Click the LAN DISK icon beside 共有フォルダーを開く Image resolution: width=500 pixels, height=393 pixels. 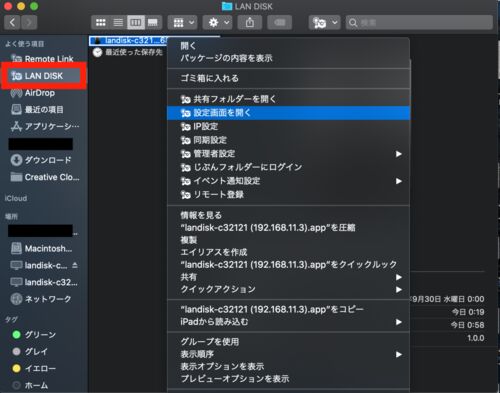186,99
